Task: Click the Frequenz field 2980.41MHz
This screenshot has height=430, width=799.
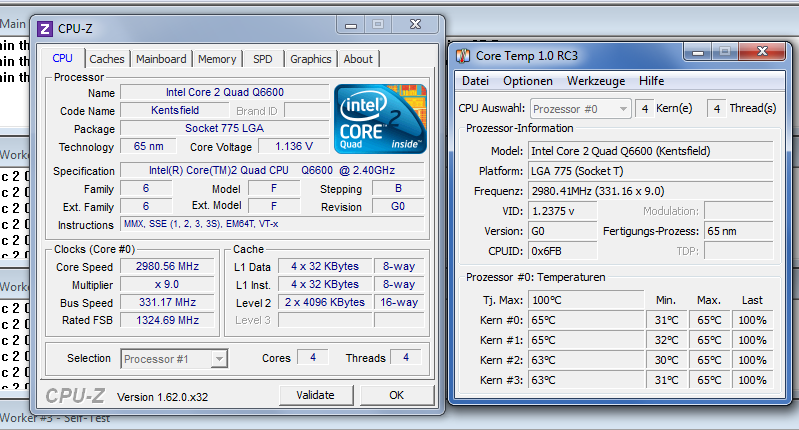Action: (x=651, y=191)
